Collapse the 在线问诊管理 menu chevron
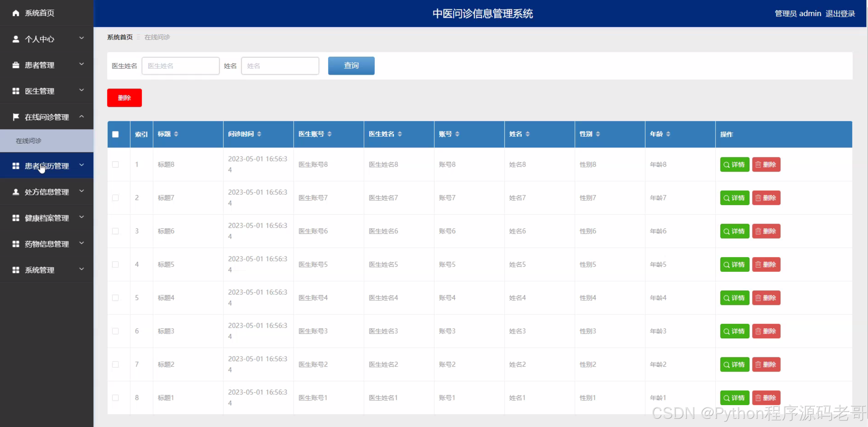Image resolution: width=868 pixels, height=427 pixels. [x=81, y=116]
